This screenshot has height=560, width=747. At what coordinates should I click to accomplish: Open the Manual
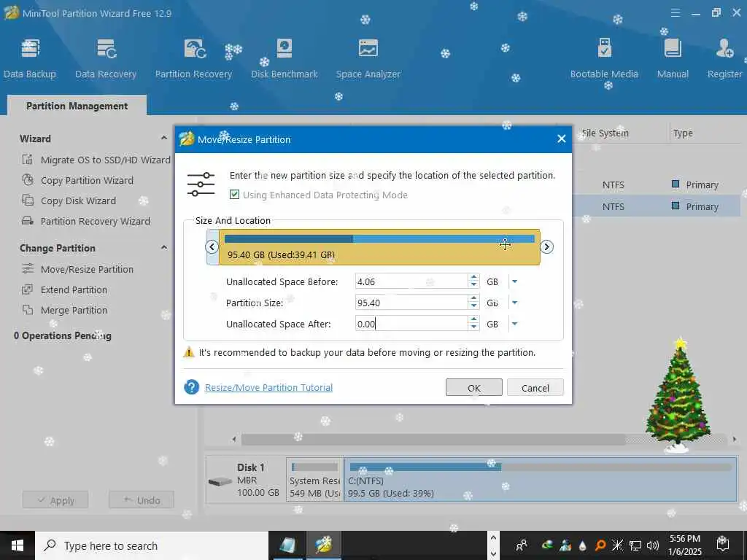[673, 59]
